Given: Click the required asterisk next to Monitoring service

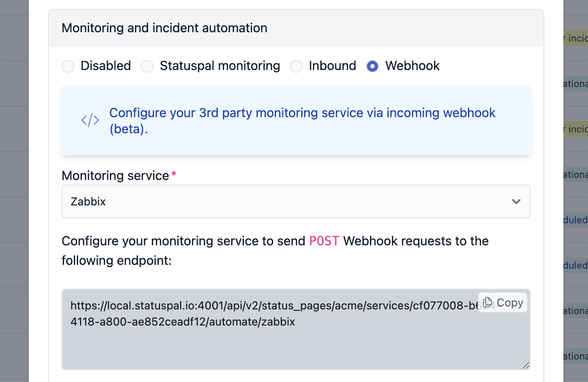Looking at the screenshot, I should point(174,173).
